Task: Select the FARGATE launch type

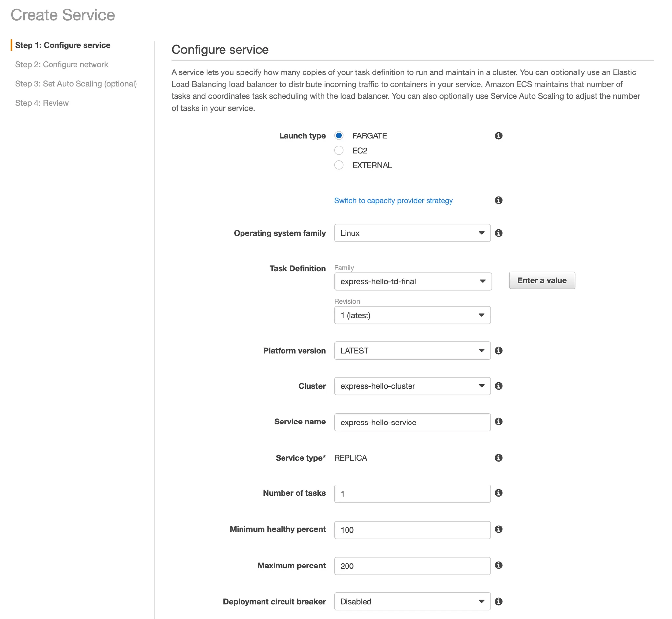Action: click(x=339, y=136)
